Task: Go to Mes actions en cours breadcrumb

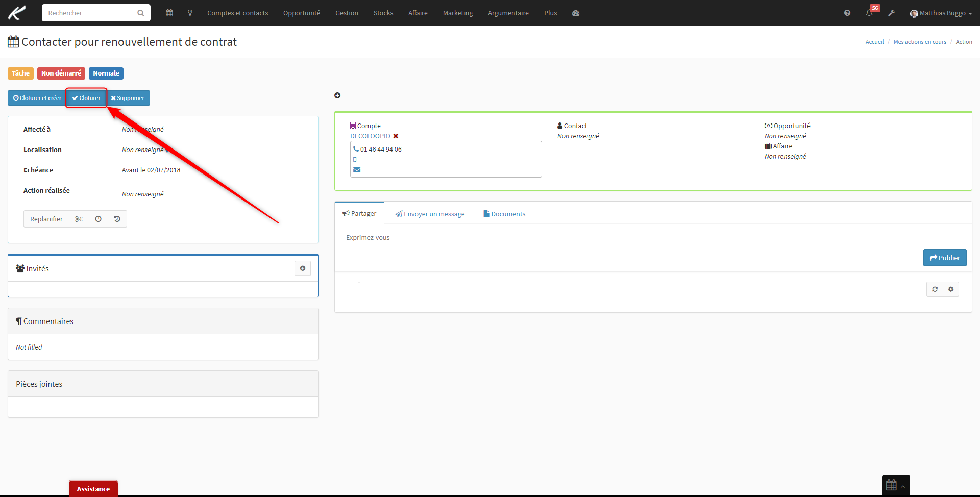Action: 920,42
